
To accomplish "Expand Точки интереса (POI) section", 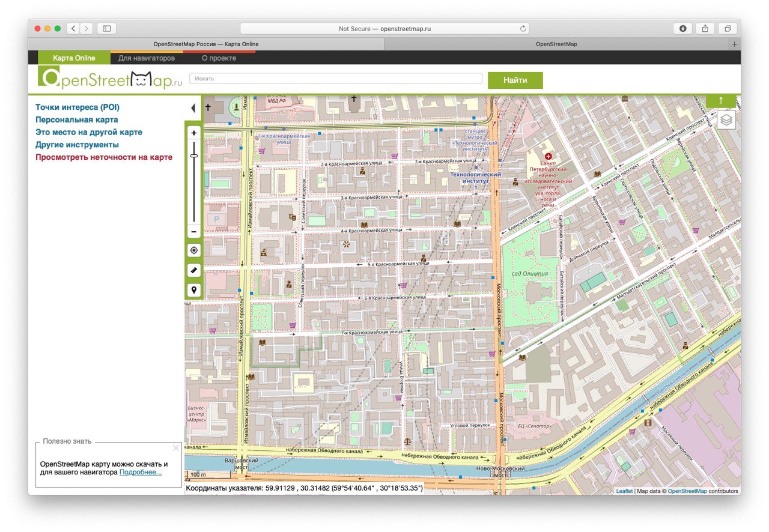I will (x=78, y=107).
